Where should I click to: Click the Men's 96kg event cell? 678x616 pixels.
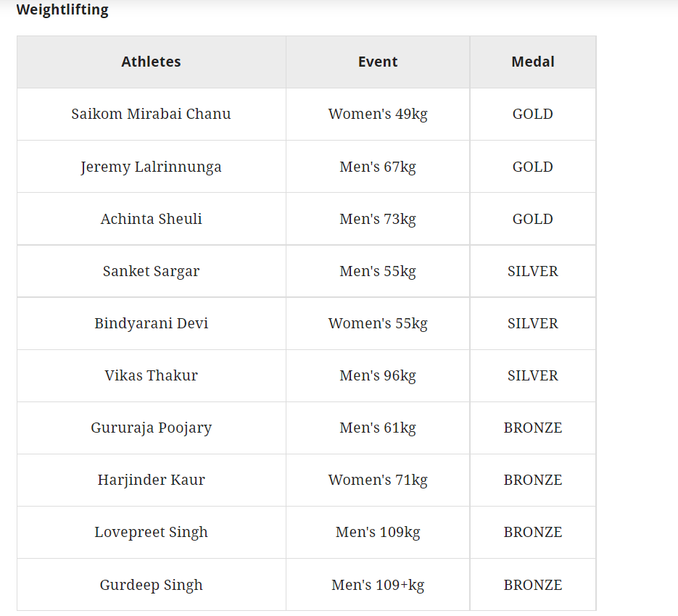tap(378, 375)
